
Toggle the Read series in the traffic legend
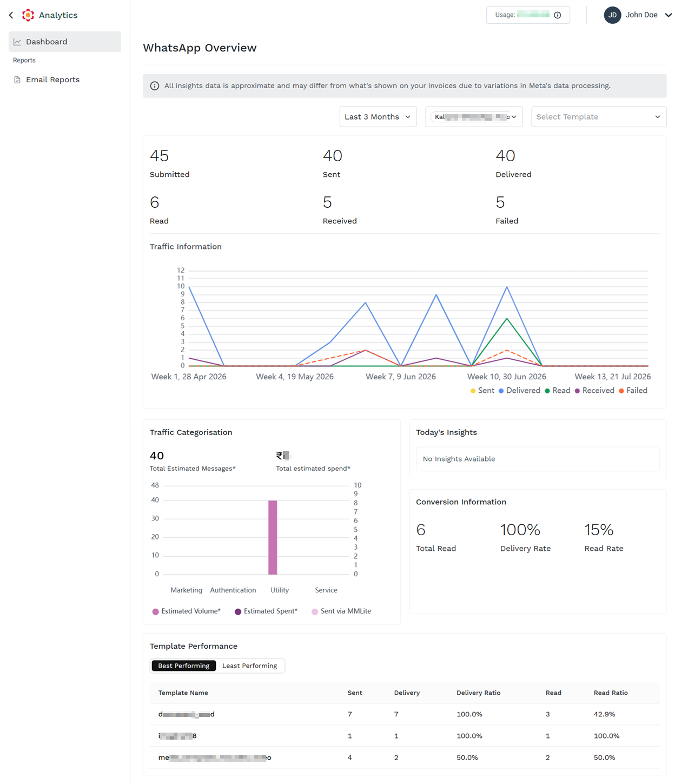tap(558, 391)
